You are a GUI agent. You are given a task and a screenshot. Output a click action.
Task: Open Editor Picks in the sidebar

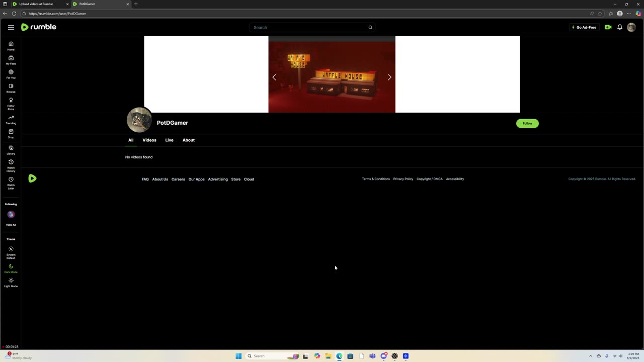tap(11, 104)
